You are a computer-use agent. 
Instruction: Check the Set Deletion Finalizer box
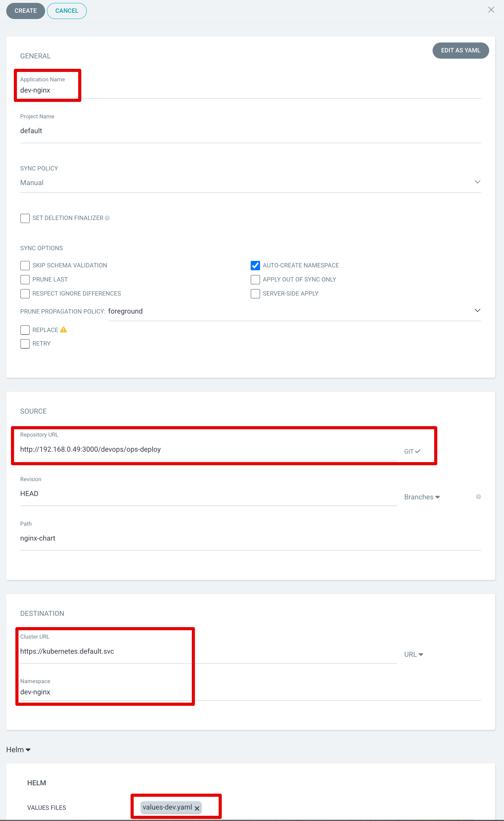click(x=25, y=218)
